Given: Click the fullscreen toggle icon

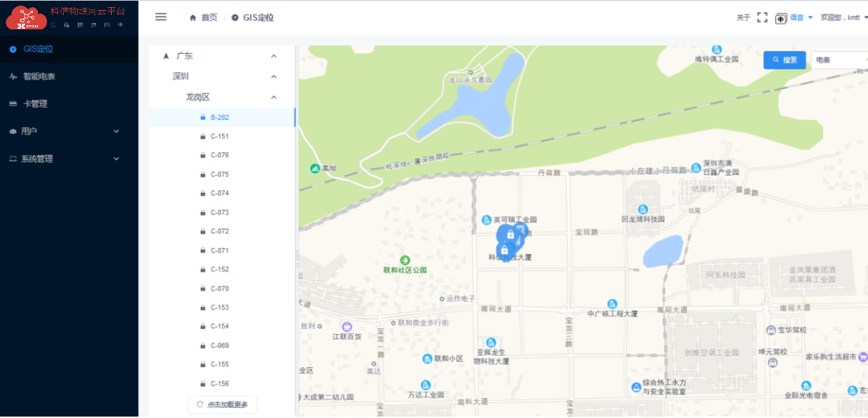Looking at the screenshot, I should [x=762, y=17].
